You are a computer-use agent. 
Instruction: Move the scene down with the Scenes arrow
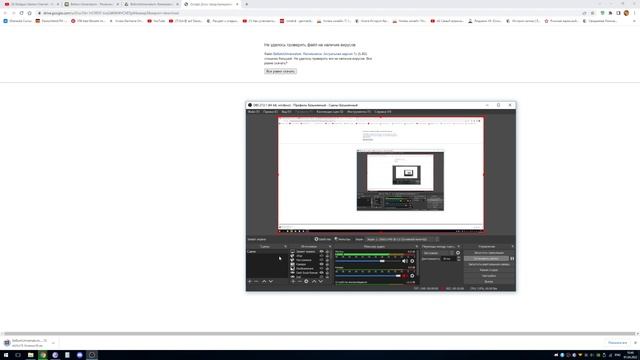point(271,281)
